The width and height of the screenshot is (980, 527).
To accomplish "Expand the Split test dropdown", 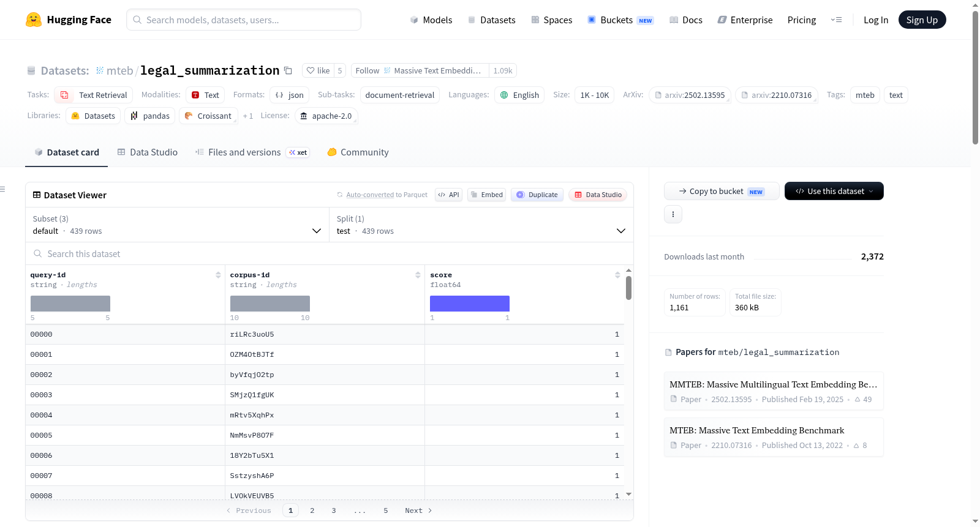I will [x=481, y=225].
